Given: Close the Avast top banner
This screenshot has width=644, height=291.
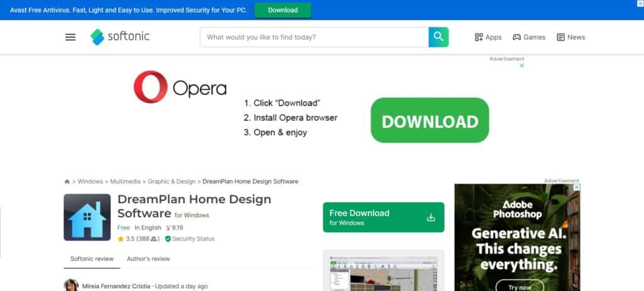Looking at the screenshot, I should (x=640, y=3).
